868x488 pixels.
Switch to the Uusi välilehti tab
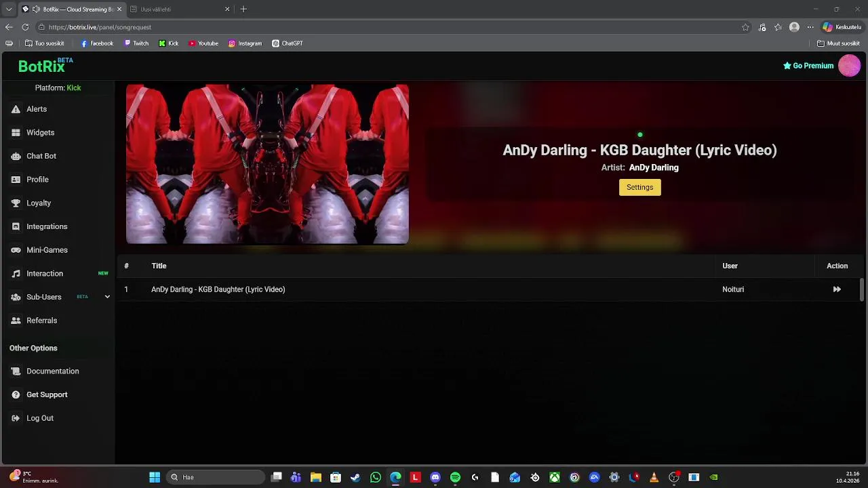(180, 9)
